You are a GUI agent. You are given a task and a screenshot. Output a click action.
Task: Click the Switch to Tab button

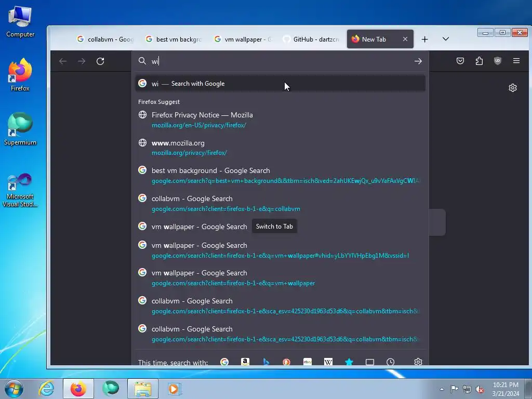coord(274,227)
